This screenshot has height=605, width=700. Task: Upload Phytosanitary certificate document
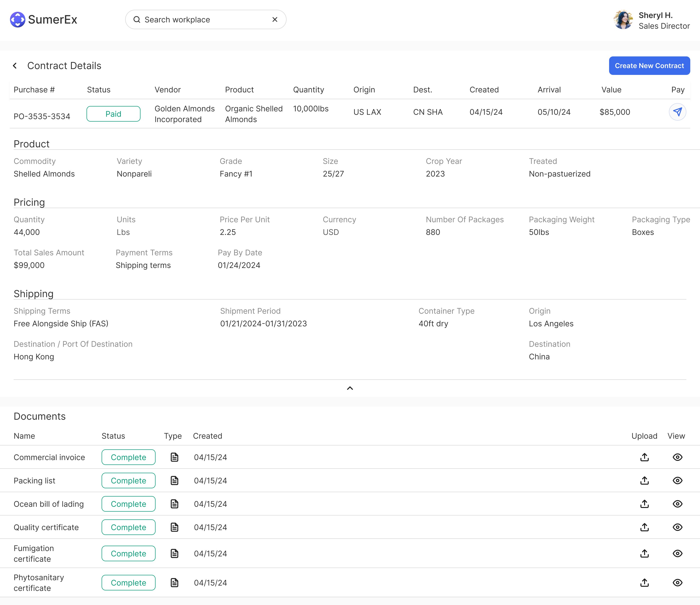(x=644, y=583)
